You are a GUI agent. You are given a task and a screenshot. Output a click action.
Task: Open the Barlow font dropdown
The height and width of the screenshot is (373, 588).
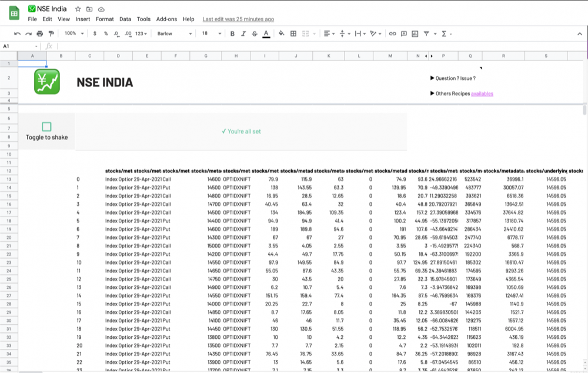tap(175, 34)
